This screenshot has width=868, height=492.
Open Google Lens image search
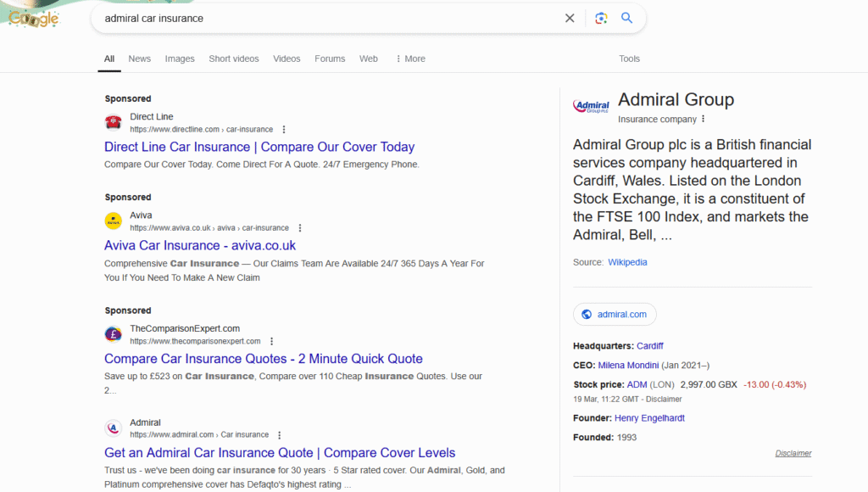tap(601, 18)
